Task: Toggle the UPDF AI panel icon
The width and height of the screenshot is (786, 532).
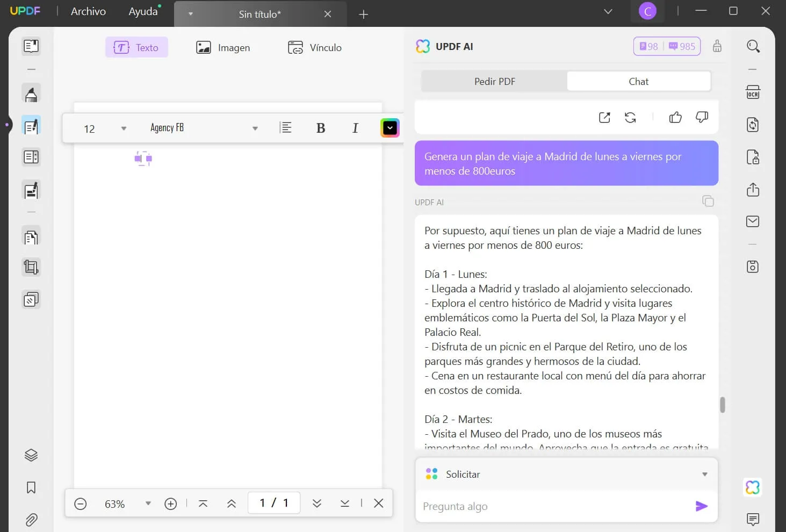Action: (753, 487)
